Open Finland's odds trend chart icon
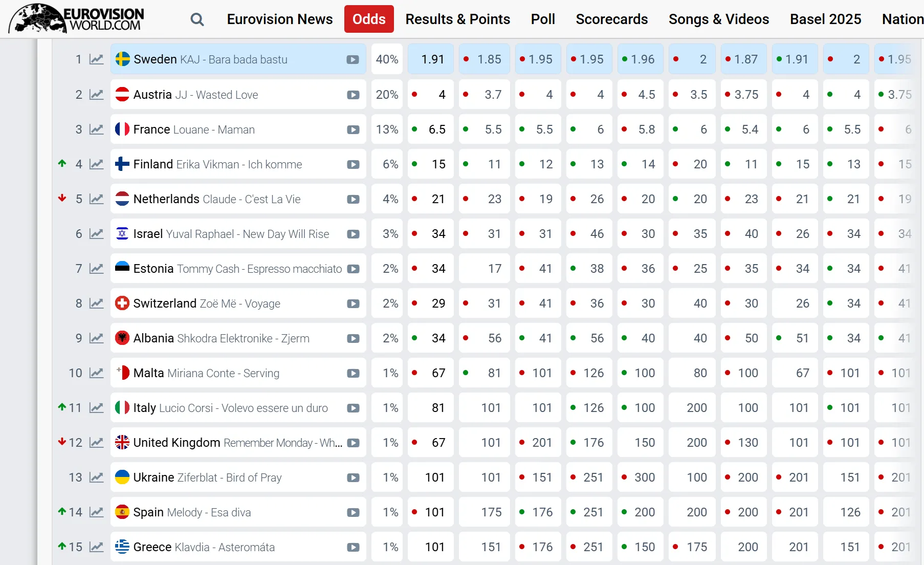 point(96,164)
